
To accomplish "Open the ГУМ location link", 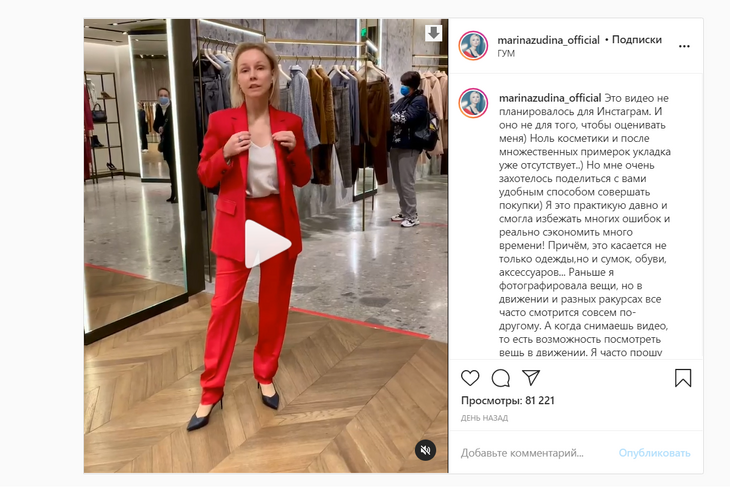I will (x=506, y=53).
